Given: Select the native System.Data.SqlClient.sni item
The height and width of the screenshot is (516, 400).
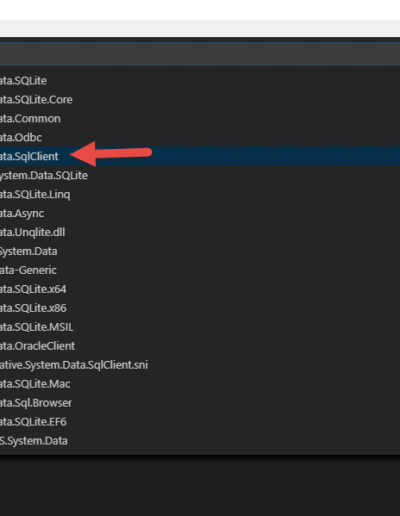Looking at the screenshot, I should (x=200, y=365).
